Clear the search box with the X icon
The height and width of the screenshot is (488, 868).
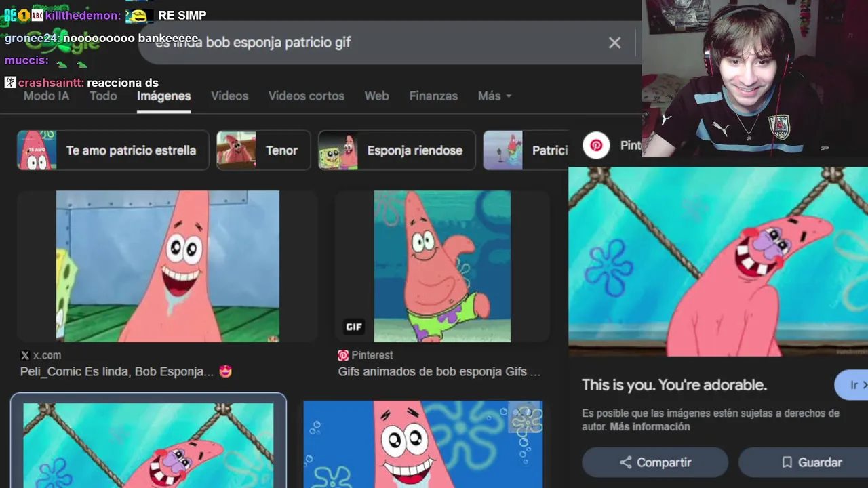[x=614, y=43]
